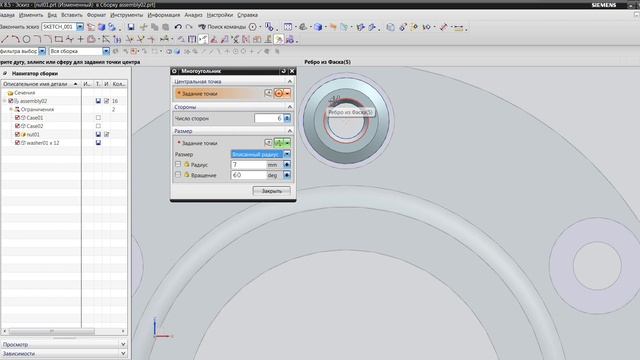This screenshot has height=360, width=640.
Task: Click the Закрыть button
Action: (271, 191)
